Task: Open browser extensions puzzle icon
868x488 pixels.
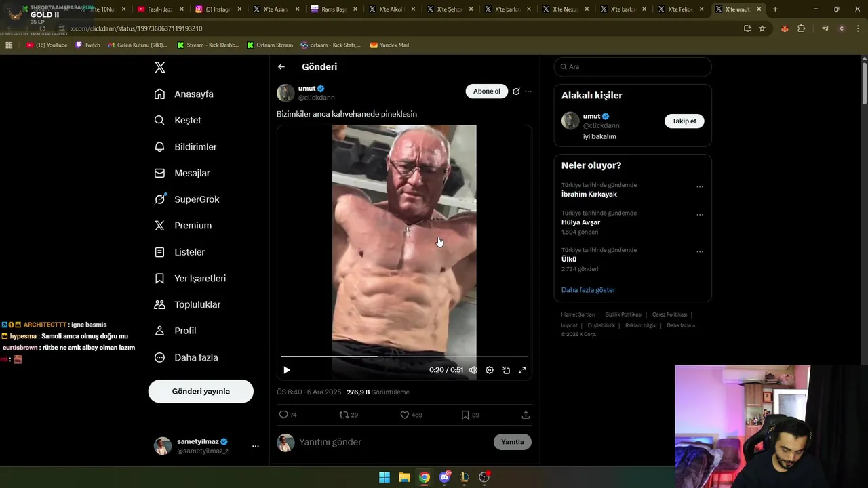Action: click(801, 28)
